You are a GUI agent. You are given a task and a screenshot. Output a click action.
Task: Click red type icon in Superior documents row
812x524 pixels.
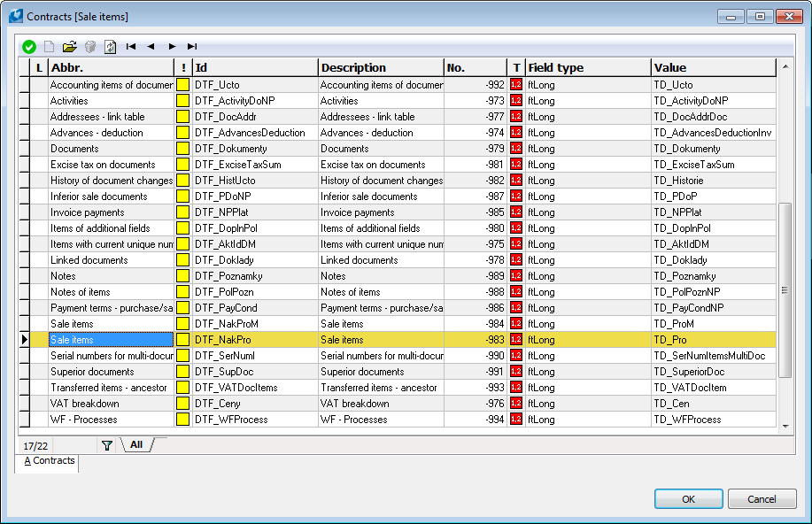pos(515,372)
